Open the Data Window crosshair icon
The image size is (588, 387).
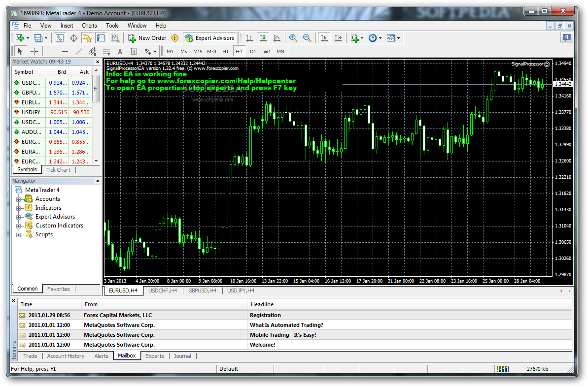click(x=74, y=38)
